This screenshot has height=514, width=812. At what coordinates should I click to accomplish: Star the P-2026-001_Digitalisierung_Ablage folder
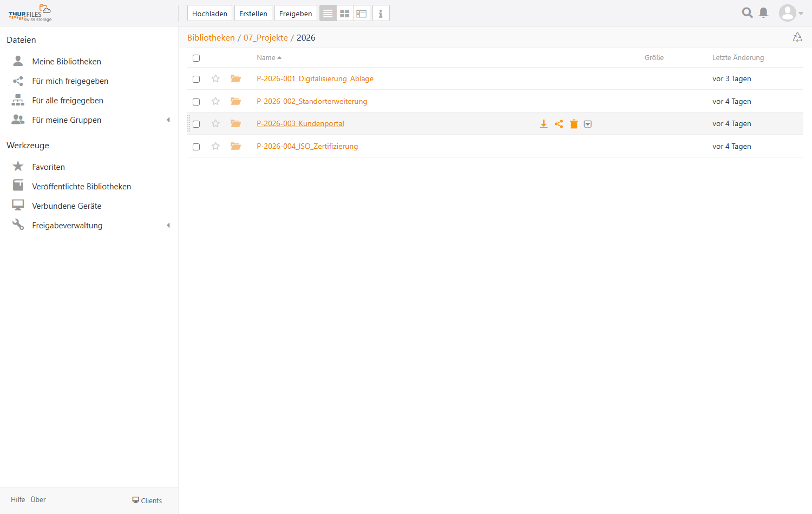pyautogui.click(x=215, y=78)
